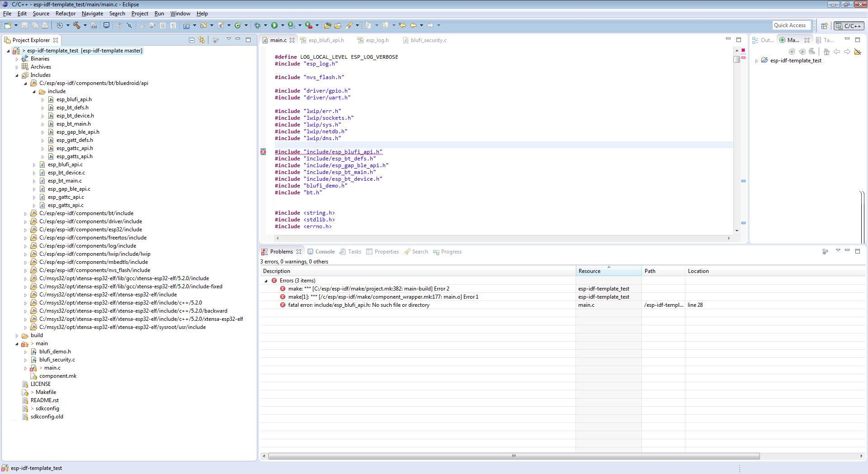Click the editor horizontal scroll right arrow
This screenshot has height=474, width=868.
tap(729, 238)
